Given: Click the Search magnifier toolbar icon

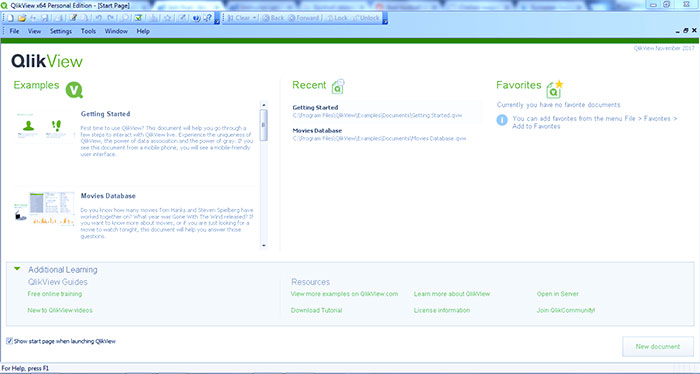Looking at the screenshot, I should point(125,18).
